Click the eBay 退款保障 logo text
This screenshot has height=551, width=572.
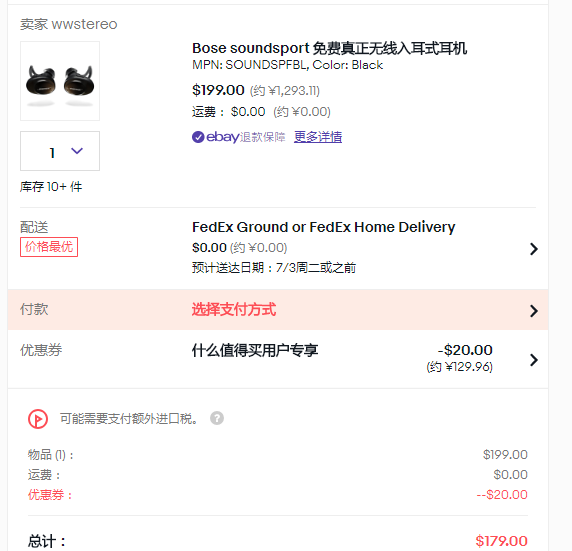click(x=246, y=137)
